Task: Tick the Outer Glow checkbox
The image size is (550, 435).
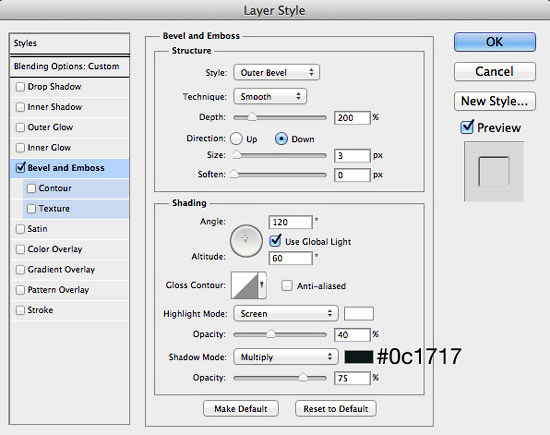Action: 20,127
